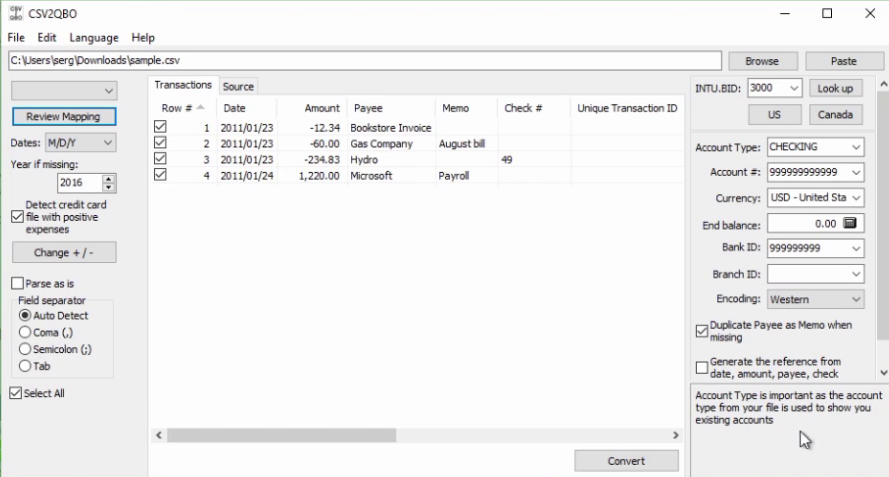The width and height of the screenshot is (889, 477).
Task: Open the empty mapping dropdown at top left
Action: coord(64,91)
